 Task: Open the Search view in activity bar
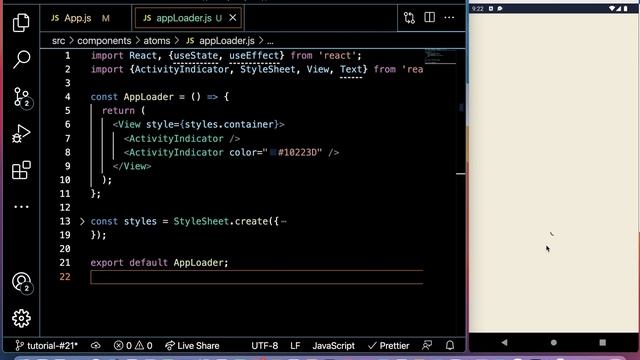pos(21,59)
